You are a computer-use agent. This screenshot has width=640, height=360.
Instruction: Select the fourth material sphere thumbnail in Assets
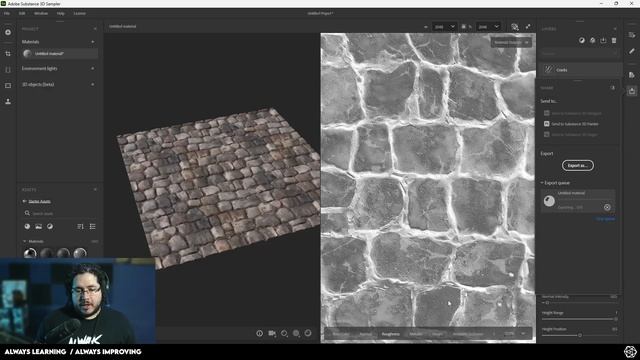[x=80, y=253]
